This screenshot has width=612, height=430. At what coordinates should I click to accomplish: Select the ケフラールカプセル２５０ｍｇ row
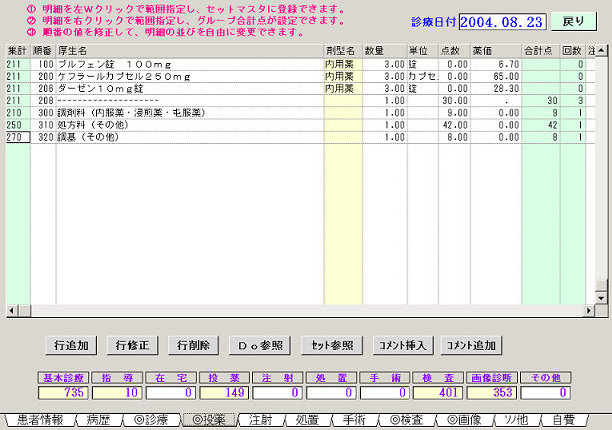tap(190, 75)
